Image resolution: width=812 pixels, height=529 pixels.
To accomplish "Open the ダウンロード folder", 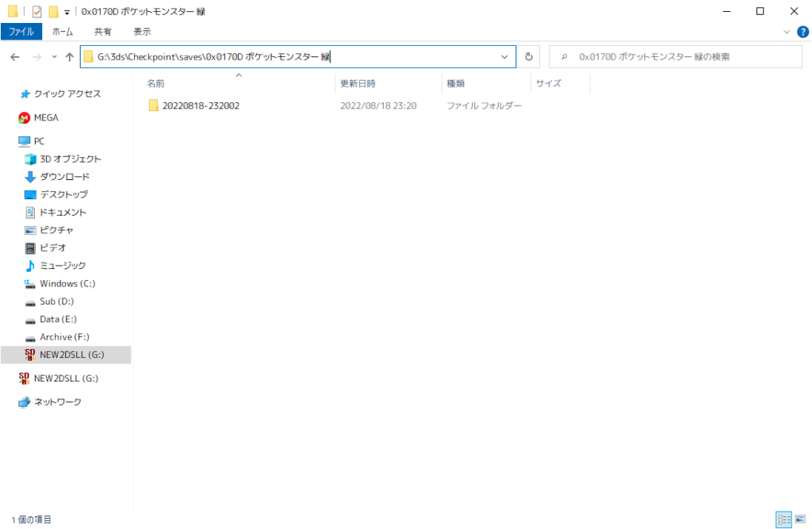I will pos(65,177).
